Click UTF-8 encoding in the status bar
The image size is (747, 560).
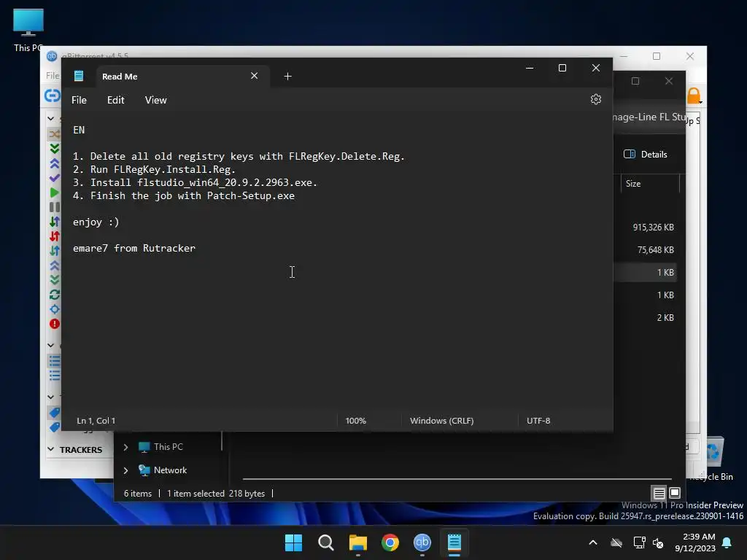click(538, 421)
